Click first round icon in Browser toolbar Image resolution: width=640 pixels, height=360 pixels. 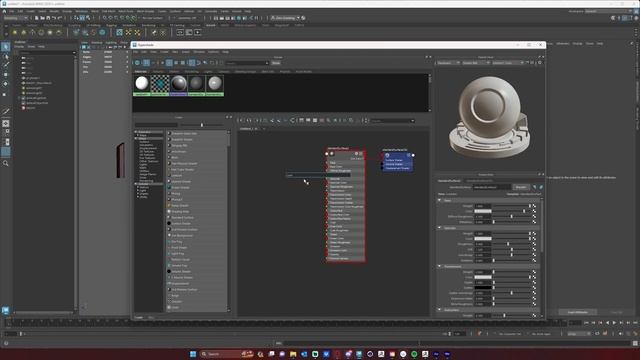[137, 63]
